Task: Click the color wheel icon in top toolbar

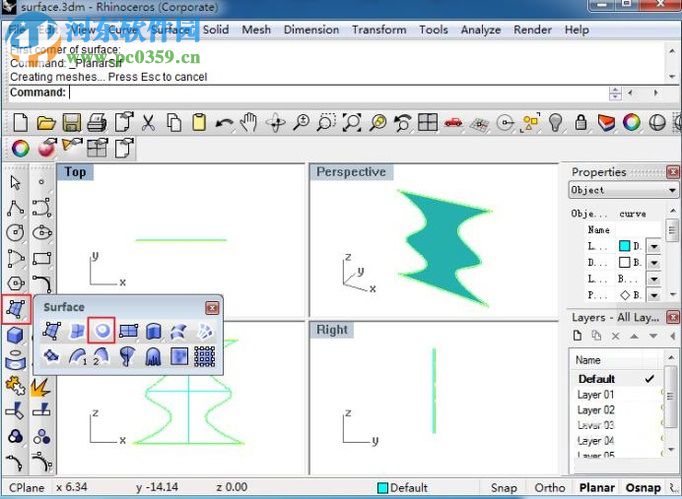Action: (632, 122)
